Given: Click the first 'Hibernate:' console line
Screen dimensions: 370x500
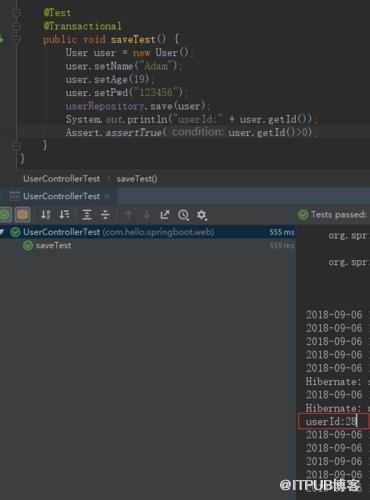Looking at the screenshot, I should click(x=334, y=381).
